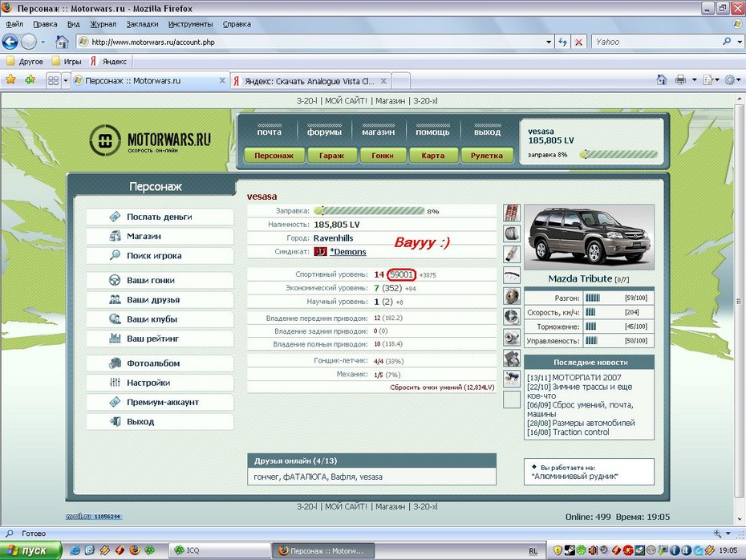Open 'Фотоальбом' sidebar item

[x=160, y=363]
